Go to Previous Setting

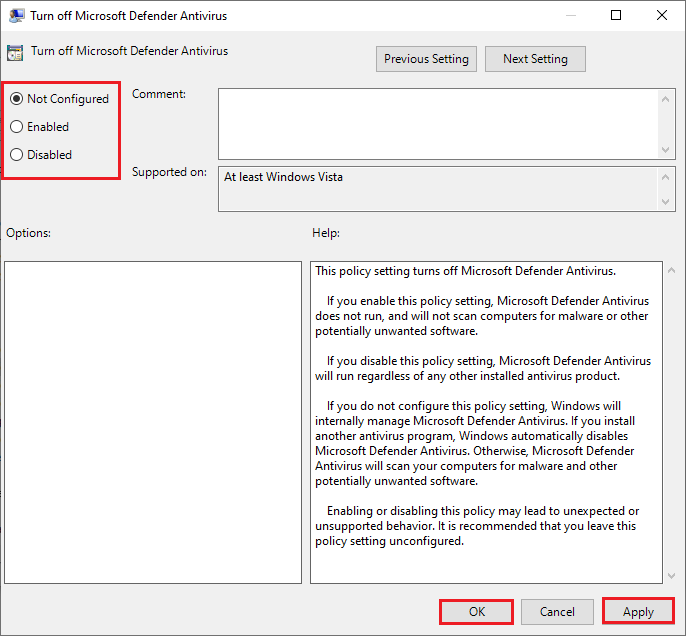pyautogui.click(x=426, y=59)
